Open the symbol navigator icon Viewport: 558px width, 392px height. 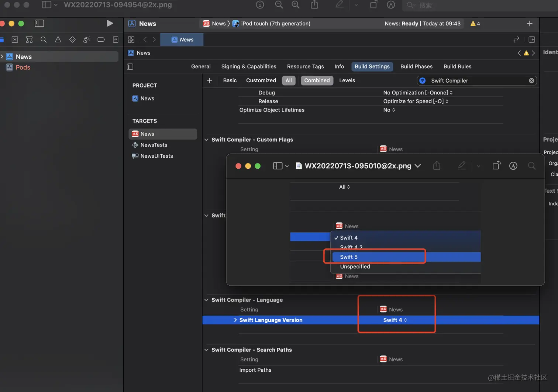pos(29,39)
